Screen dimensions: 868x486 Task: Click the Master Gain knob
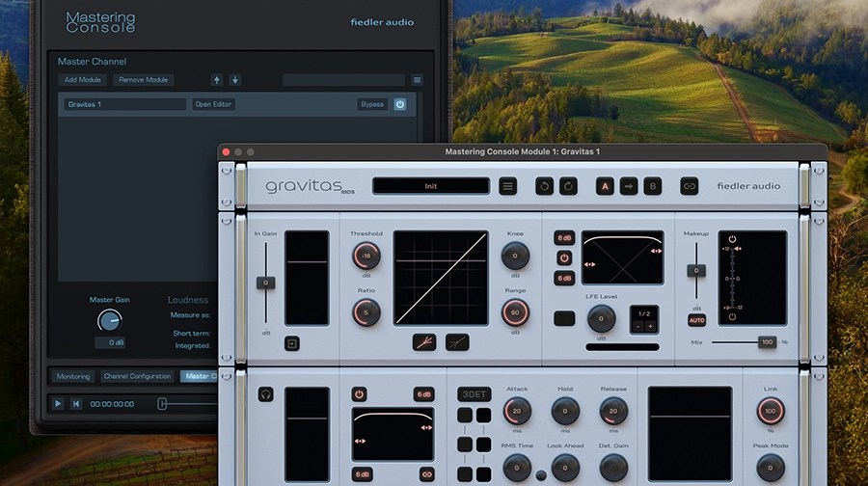tap(110, 320)
